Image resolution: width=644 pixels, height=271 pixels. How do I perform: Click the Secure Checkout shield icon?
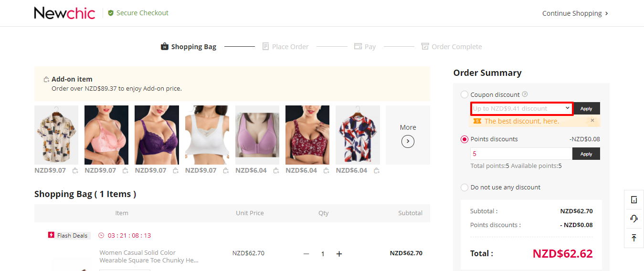point(111,13)
